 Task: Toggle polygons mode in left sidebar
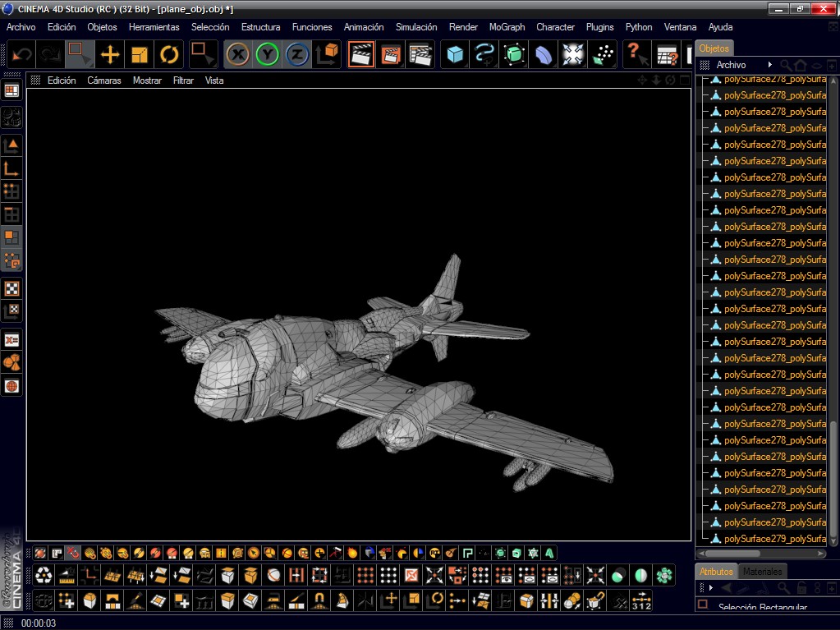[x=11, y=238]
